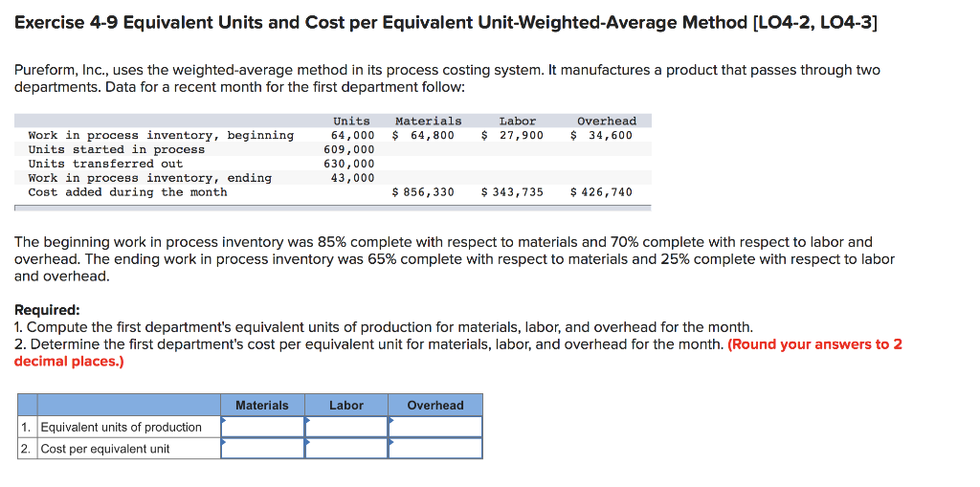The width and height of the screenshot is (980, 487).
Task: Click the $ 426,740 overhead cost added
Action: (x=601, y=192)
